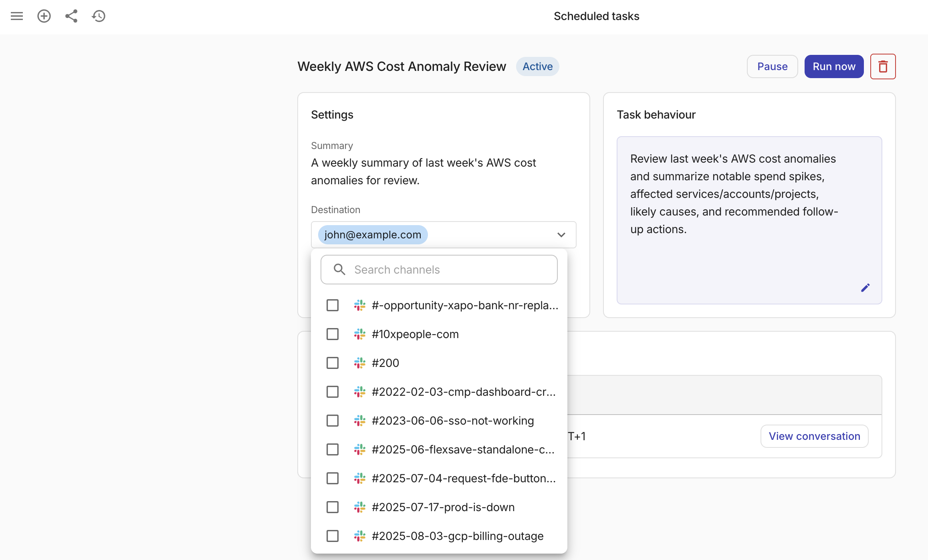Select #2025-08-03-gcp-billing-outage channel label
Image resolution: width=928 pixels, height=560 pixels.
(458, 536)
